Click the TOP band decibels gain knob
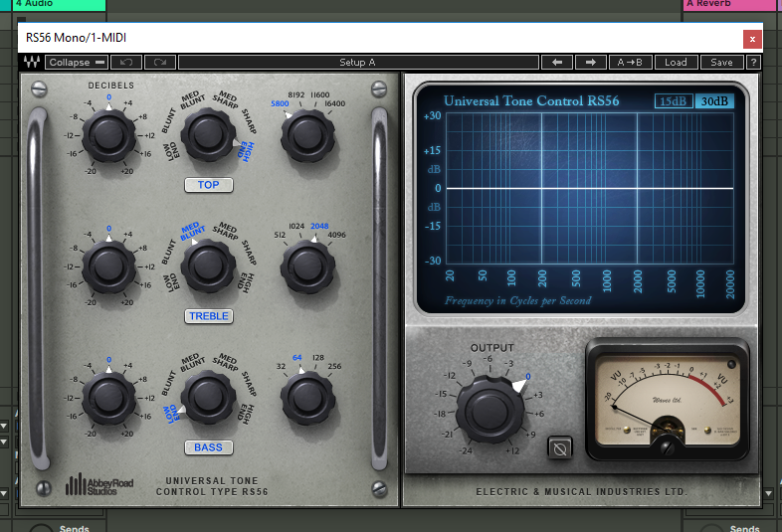Screen dimensions: 782x532 (x=108, y=135)
